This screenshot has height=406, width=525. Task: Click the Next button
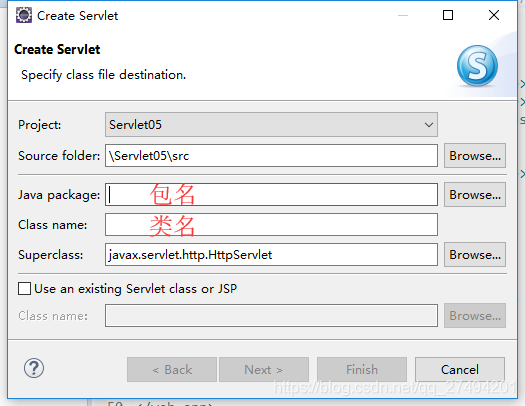point(264,370)
